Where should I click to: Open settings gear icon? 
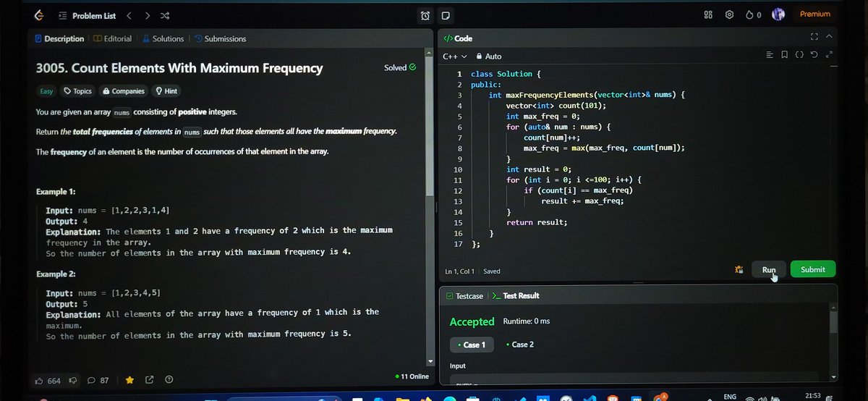click(729, 14)
